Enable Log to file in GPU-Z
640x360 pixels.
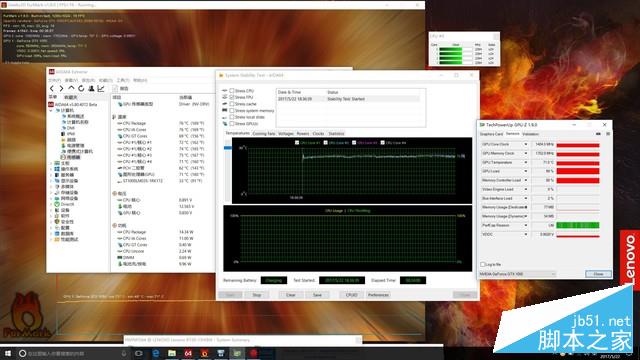483,264
